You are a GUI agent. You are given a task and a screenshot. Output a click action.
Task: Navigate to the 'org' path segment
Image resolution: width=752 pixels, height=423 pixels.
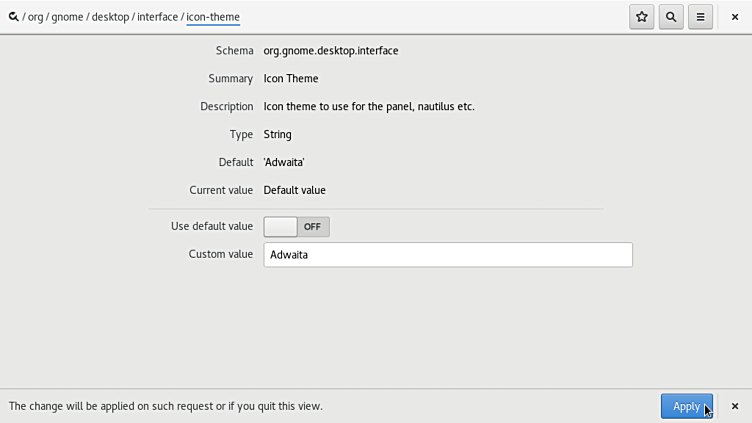pyautogui.click(x=36, y=17)
